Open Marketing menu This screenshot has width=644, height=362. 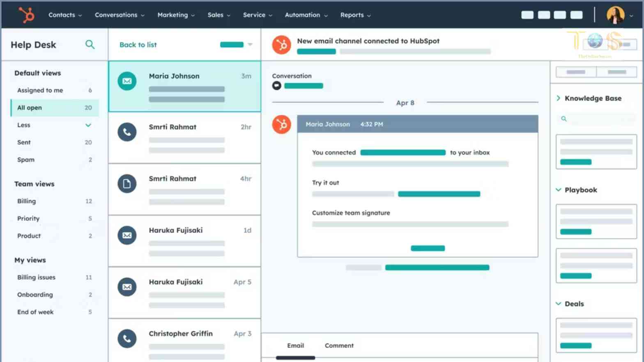(x=176, y=15)
